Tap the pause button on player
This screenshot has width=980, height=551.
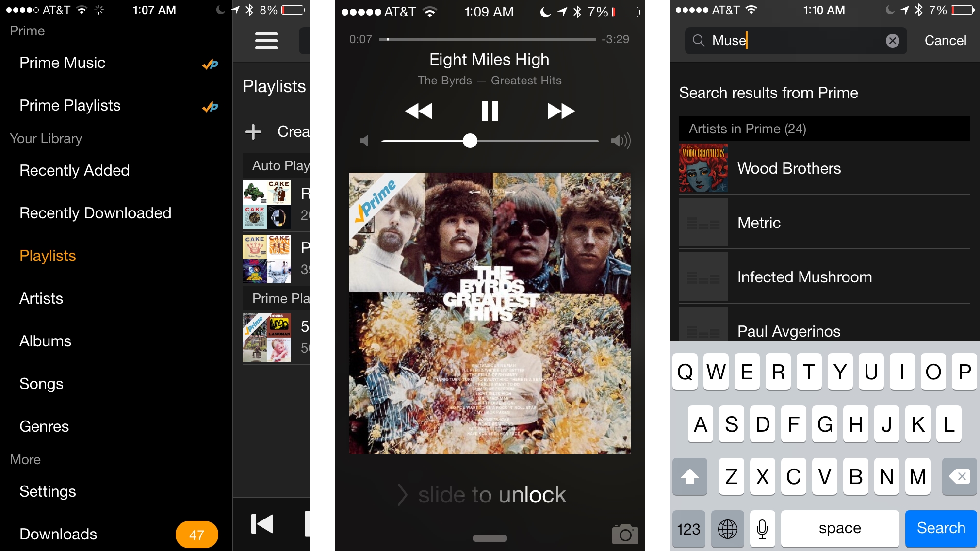tap(490, 110)
